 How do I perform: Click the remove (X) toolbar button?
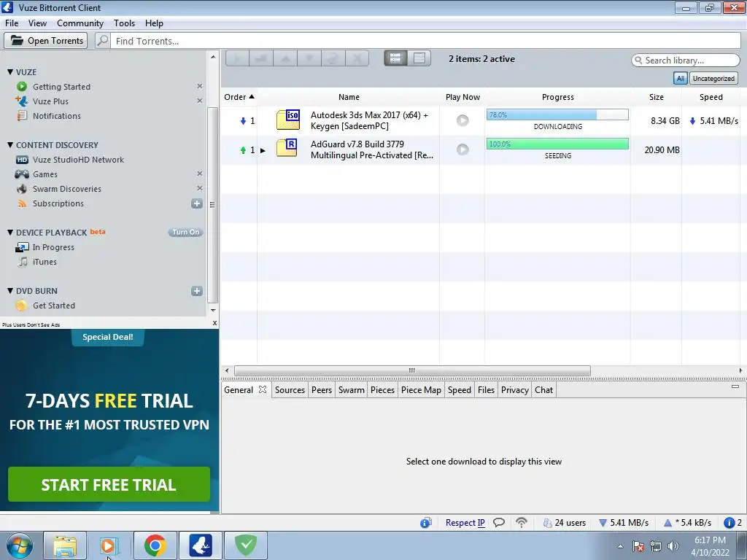pos(357,58)
